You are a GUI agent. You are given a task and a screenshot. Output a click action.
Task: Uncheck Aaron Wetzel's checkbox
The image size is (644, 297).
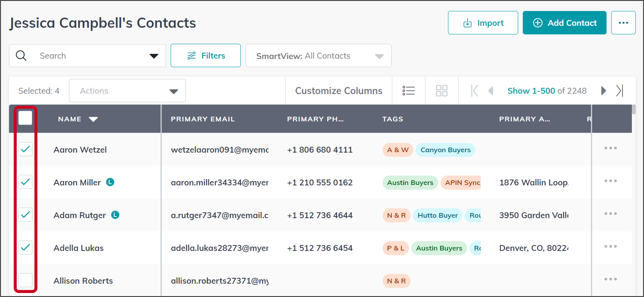(x=25, y=149)
